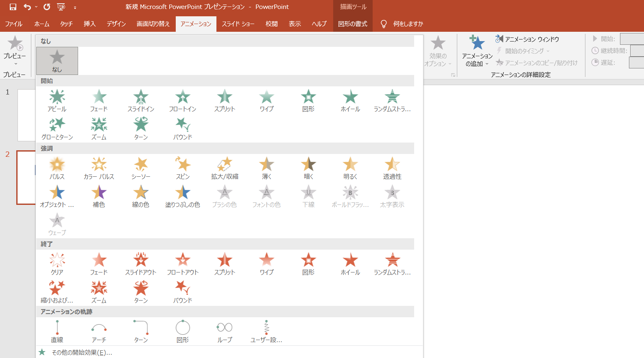Select the なし animation option
Image resolution: width=644 pixels, height=358 pixels.
(57, 61)
